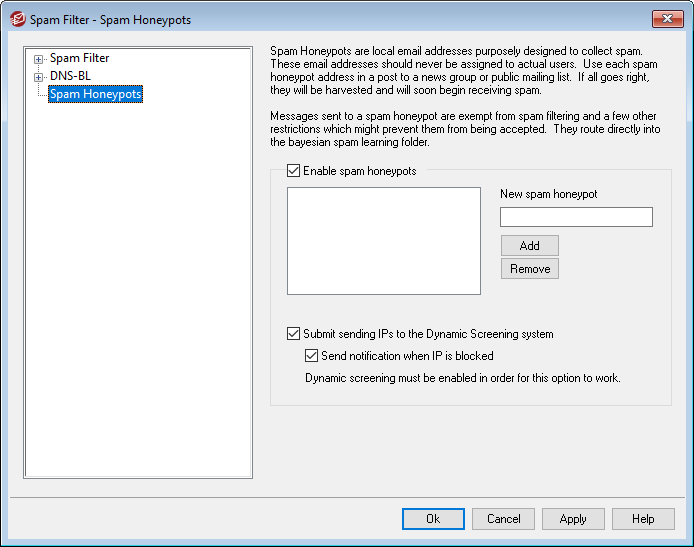694x547 pixels.
Task: Click inside the honeypot addresses list box
Action: click(383, 240)
